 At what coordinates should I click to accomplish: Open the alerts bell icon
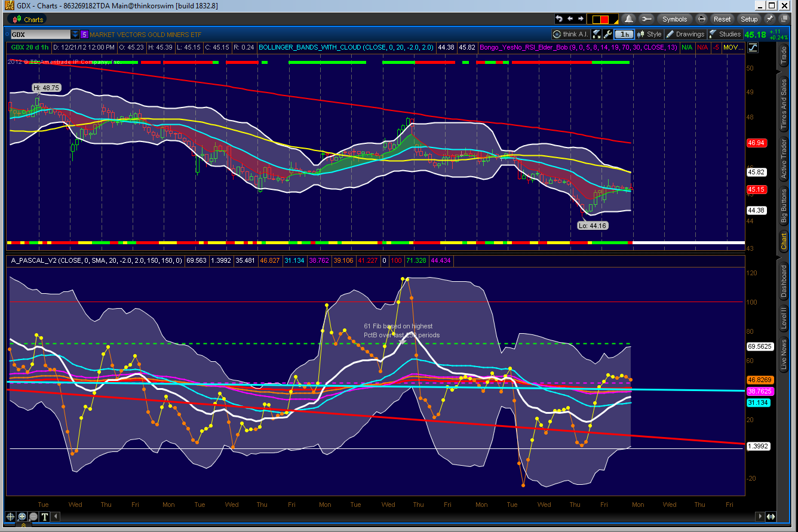629,19
